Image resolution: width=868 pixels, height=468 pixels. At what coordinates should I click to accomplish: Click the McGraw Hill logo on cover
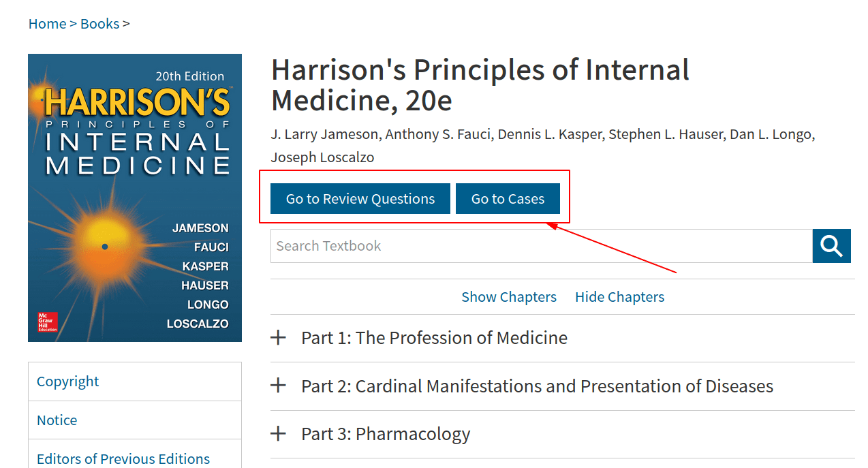47,322
